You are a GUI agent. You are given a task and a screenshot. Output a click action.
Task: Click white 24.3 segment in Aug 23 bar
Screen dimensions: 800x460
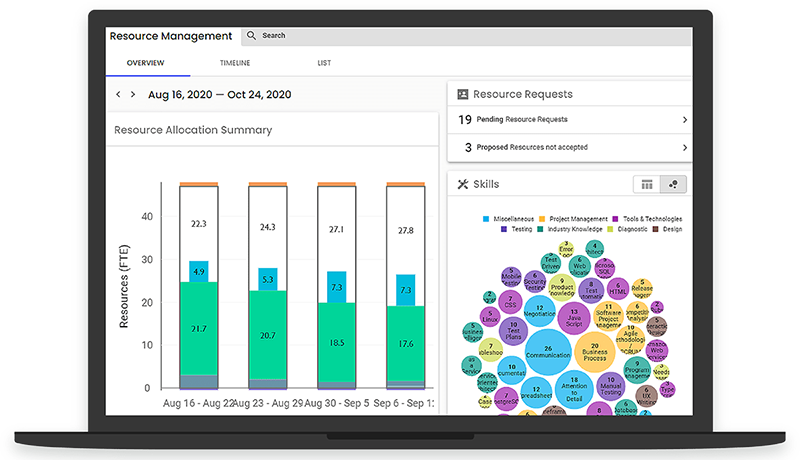(268, 227)
